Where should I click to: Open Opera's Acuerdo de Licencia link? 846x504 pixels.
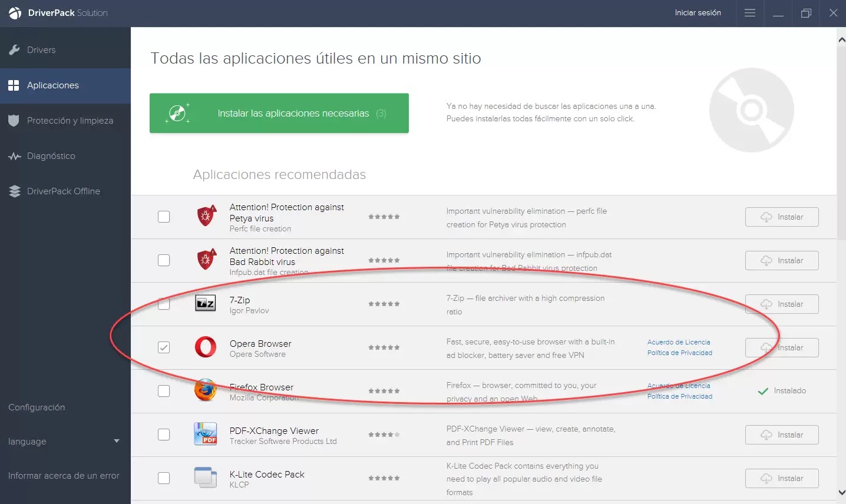679,342
